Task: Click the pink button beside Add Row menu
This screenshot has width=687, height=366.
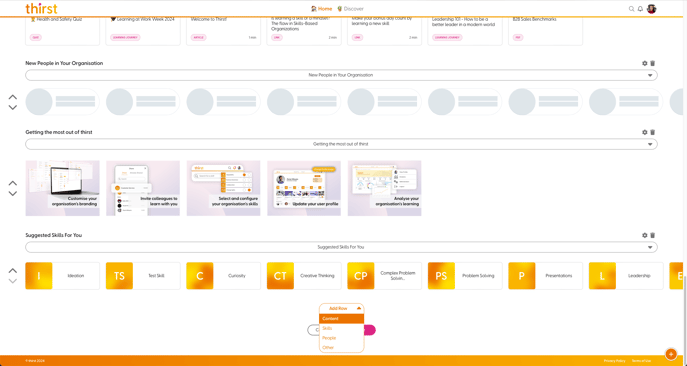Action: coord(370,330)
